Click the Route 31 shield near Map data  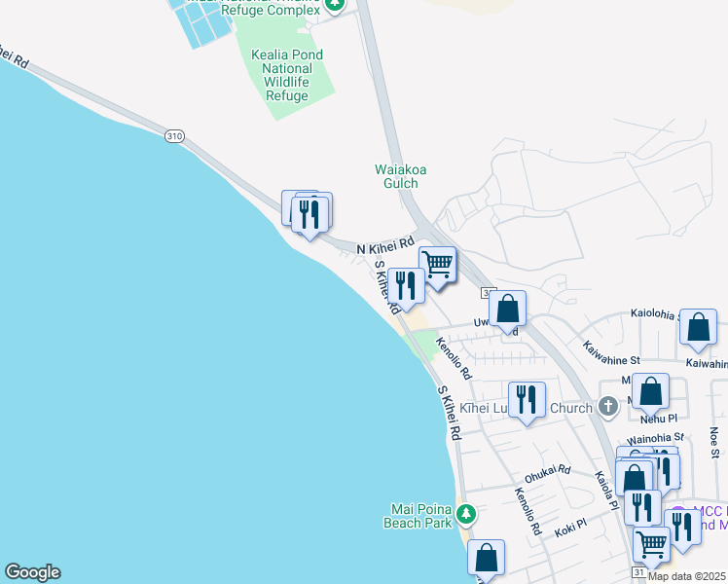click(x=639, y=572)
